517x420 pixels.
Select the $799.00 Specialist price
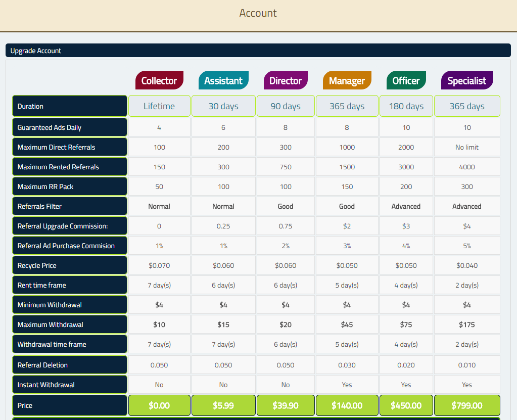[467, 405]
